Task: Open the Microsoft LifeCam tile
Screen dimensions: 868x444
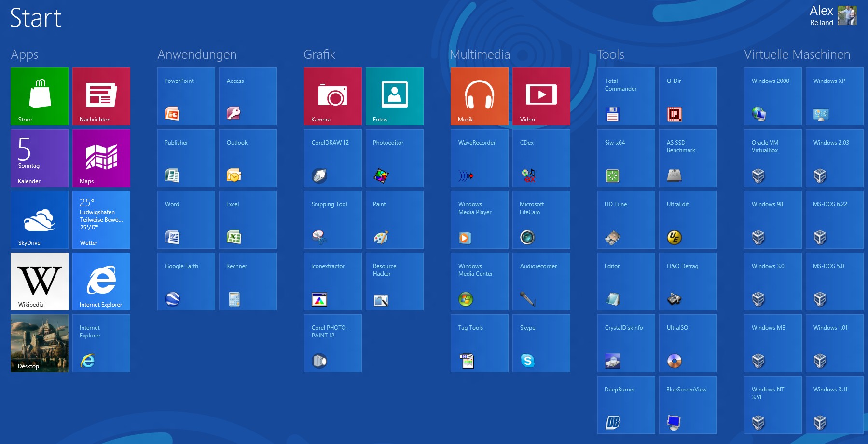Action: [541, 220]
